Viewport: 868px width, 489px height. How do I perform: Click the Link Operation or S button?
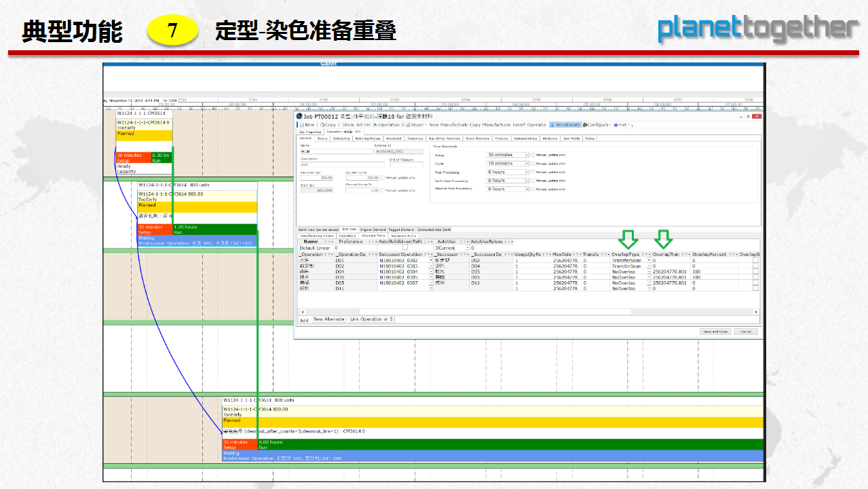coord(371,319)
